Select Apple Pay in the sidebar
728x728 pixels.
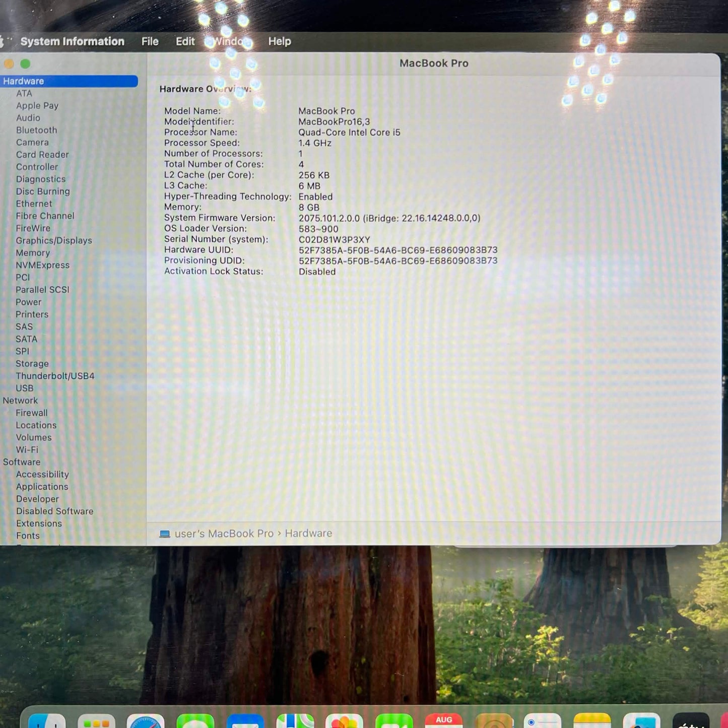point(37,106)
